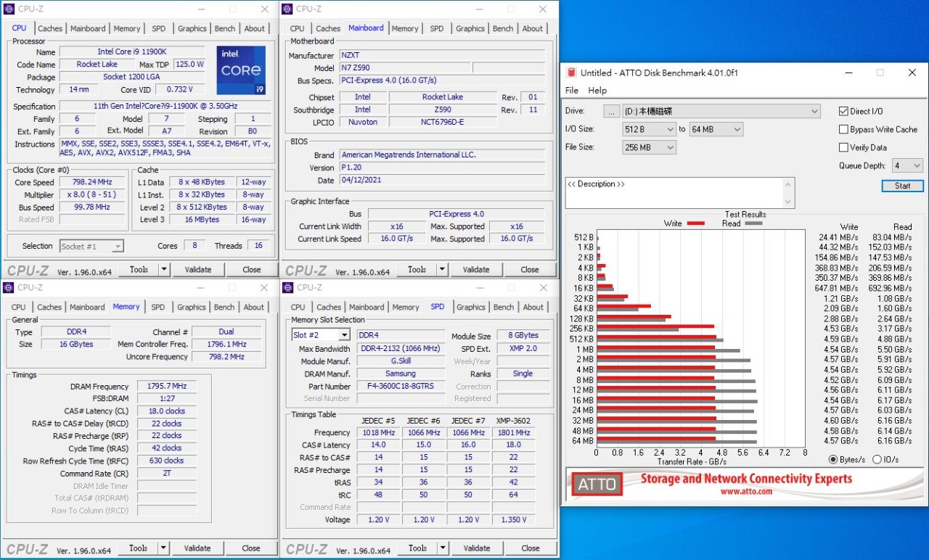Switch to SPD tab in the Memory CPU-Z window

pyautogui.click(x=158, y=307)
